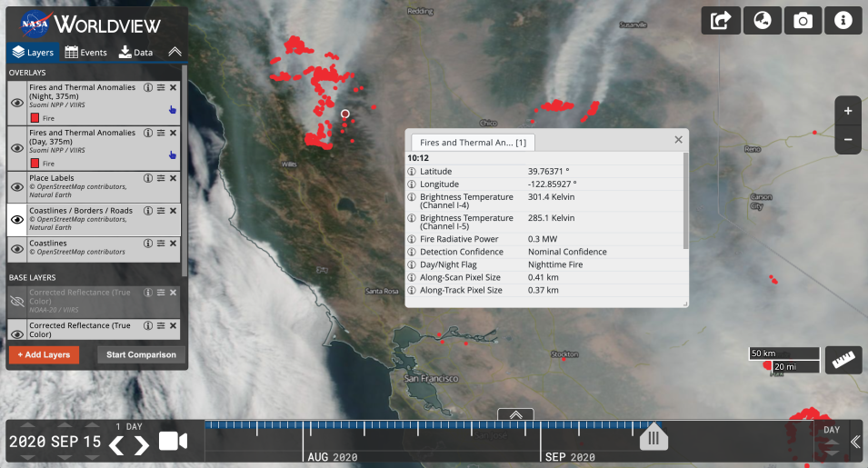868x468 pixels.
Task: Expand the timeline with up chevron
Action: point(515,415)
